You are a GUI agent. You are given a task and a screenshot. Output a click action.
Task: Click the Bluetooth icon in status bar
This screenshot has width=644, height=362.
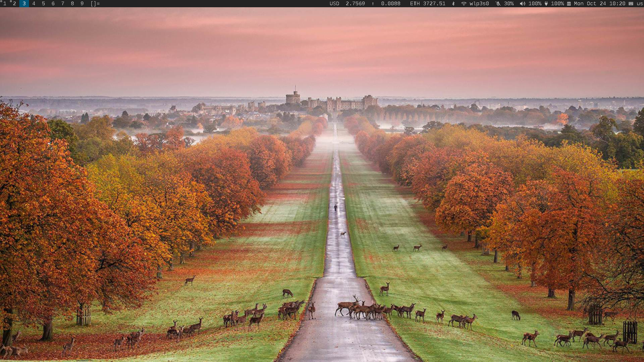click(x=453, y=4)
